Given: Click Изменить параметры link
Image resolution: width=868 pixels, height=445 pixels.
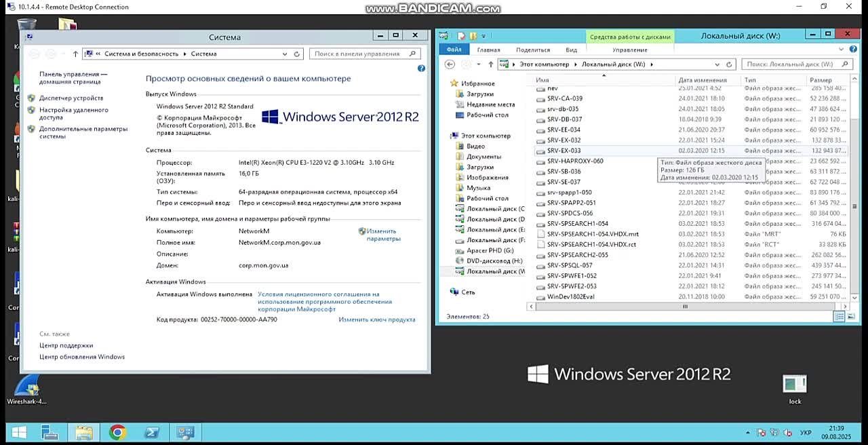Looking at the screenshot, I should [382, 235].
